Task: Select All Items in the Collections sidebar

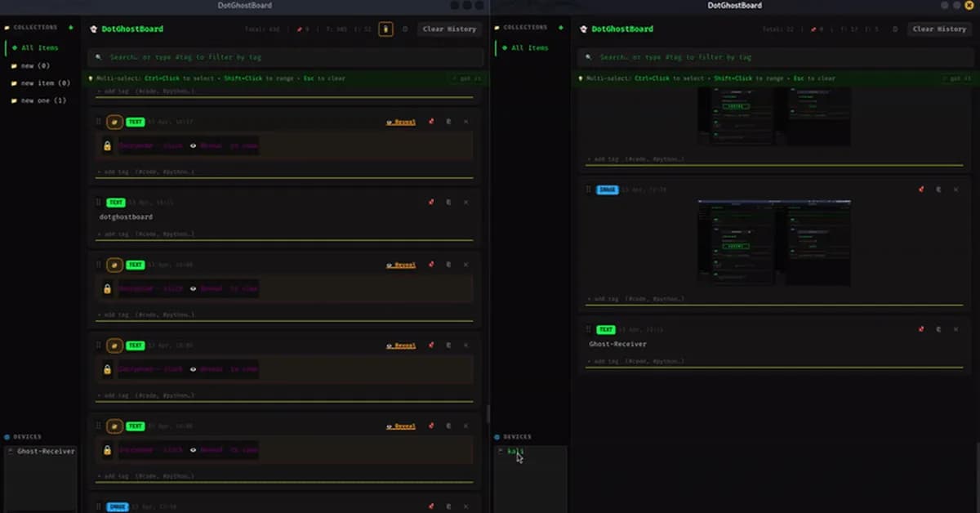Action: [36, 47]
